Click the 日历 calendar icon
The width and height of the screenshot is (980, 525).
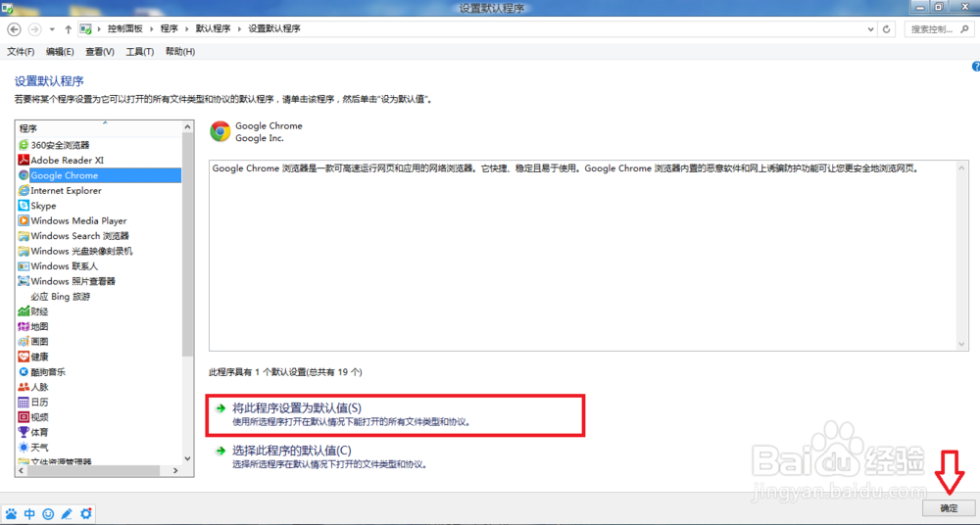(24, 402)
